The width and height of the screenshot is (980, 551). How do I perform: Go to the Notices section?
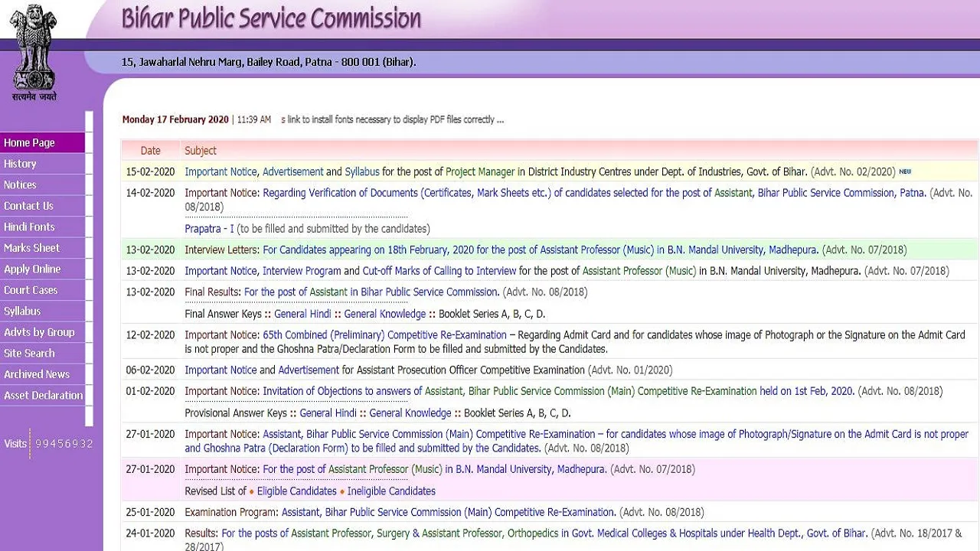[x=43, y=185]
